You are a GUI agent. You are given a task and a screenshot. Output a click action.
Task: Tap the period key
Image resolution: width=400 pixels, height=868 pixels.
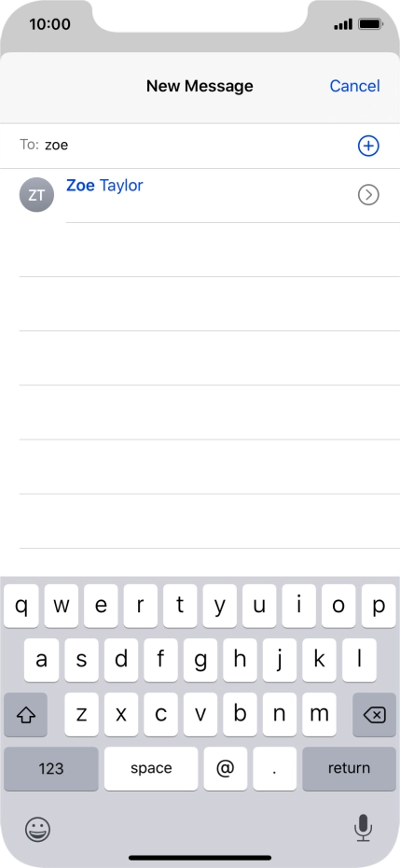point(275,768)
